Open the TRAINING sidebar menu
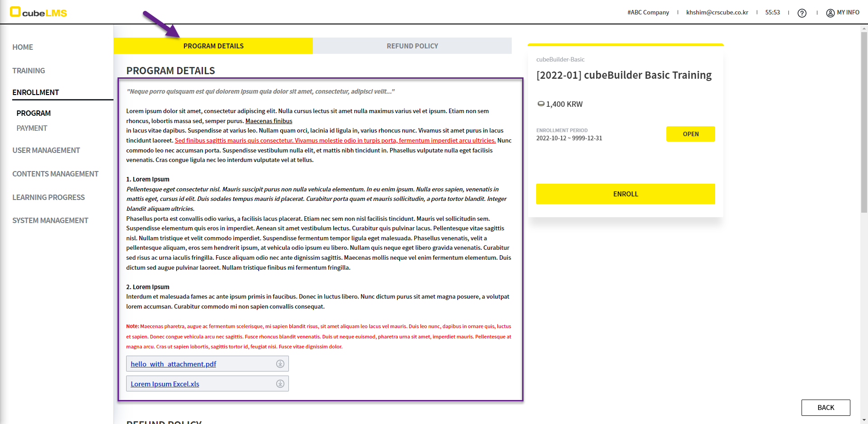Image resolution: width=868 pixels, height=424 pixels. [x=28, y=71]
